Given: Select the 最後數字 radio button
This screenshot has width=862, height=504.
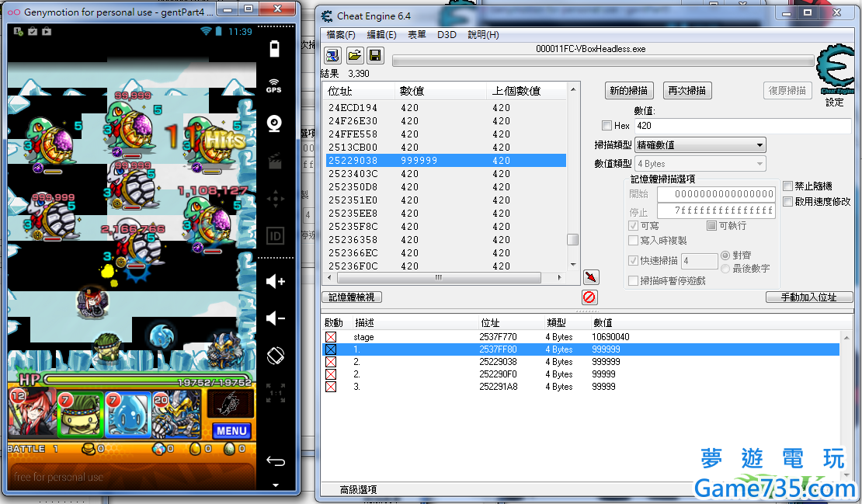Looking at the screenshot, I should click(x=726, y=269).
